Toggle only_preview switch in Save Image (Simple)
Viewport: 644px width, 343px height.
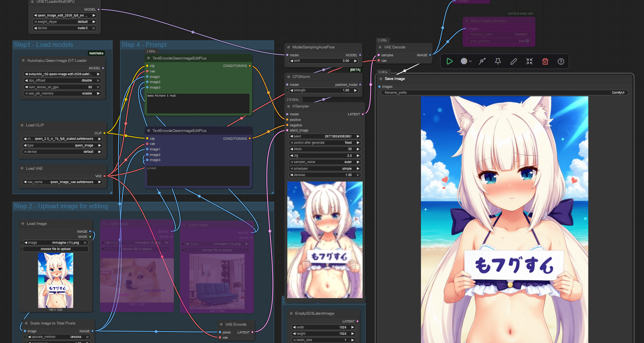(x=527, y=41)
